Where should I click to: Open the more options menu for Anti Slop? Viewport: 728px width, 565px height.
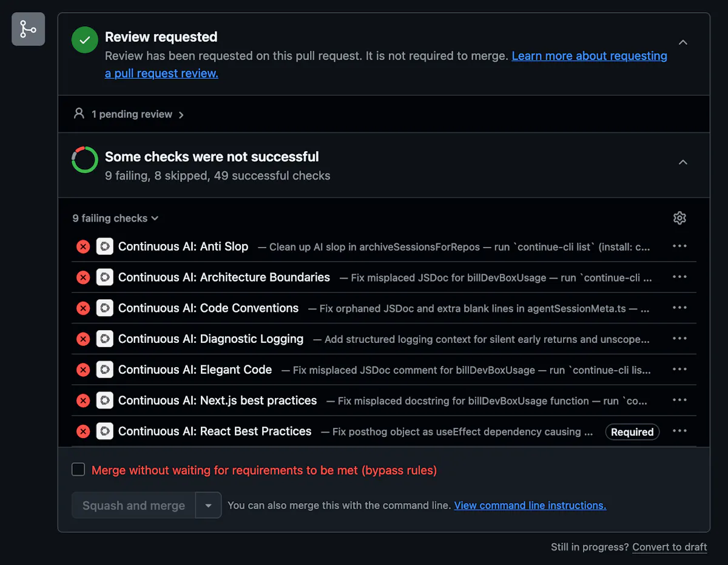click(679, 246)
